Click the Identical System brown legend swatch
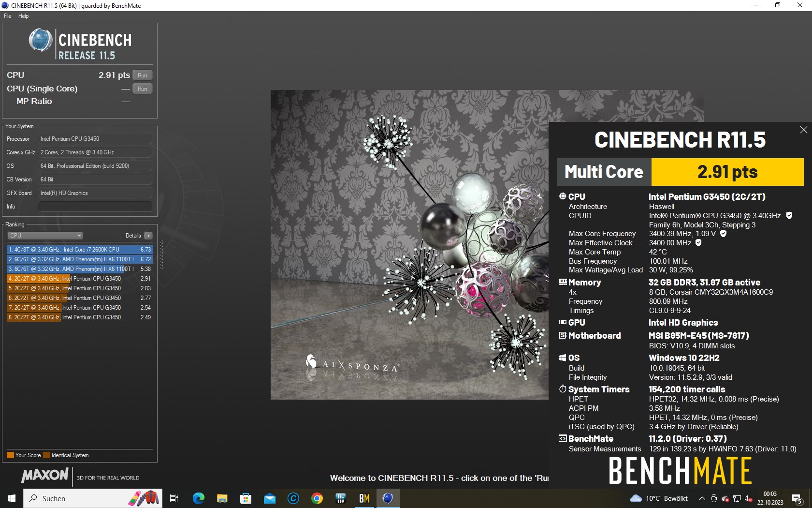Viewport: 812px width, 508px height. point(46,455)
